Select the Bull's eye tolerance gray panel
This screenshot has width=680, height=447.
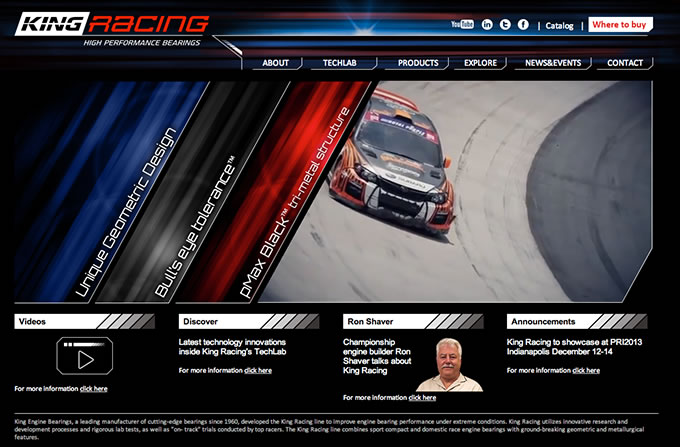[x=193, y=192]
